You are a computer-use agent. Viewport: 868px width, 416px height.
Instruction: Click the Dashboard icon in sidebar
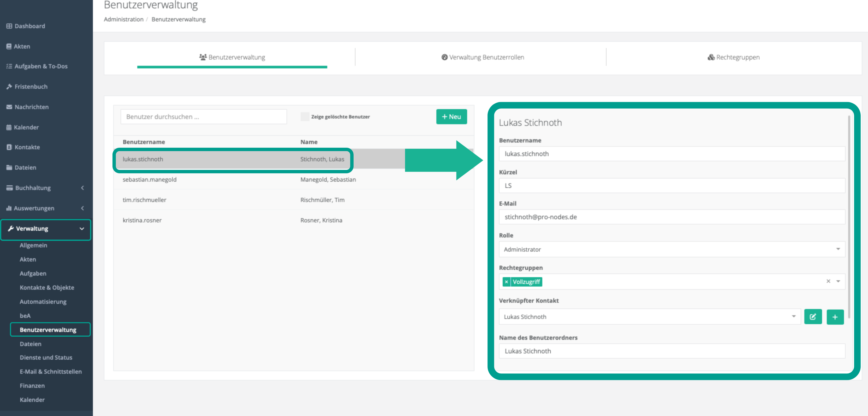point(9,26)
